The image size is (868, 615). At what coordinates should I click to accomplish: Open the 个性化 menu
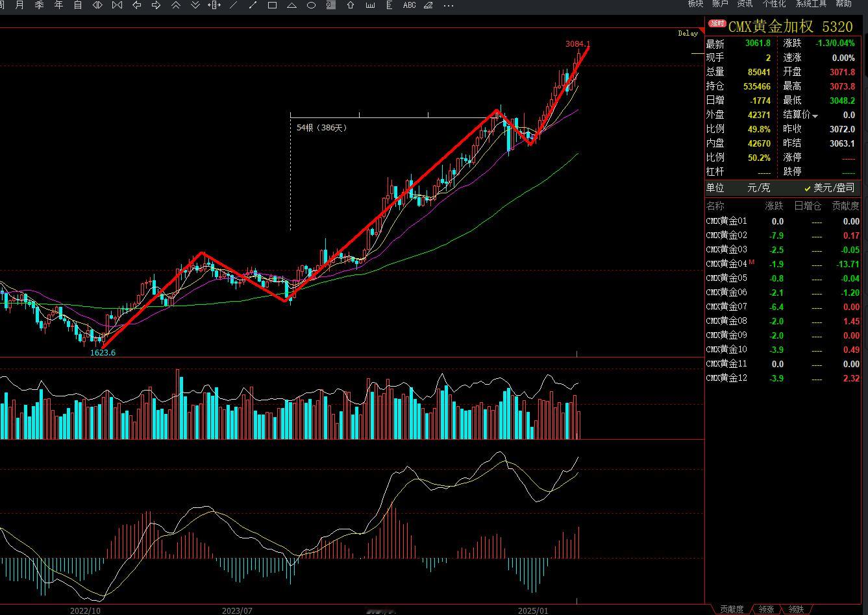(774, 3)
